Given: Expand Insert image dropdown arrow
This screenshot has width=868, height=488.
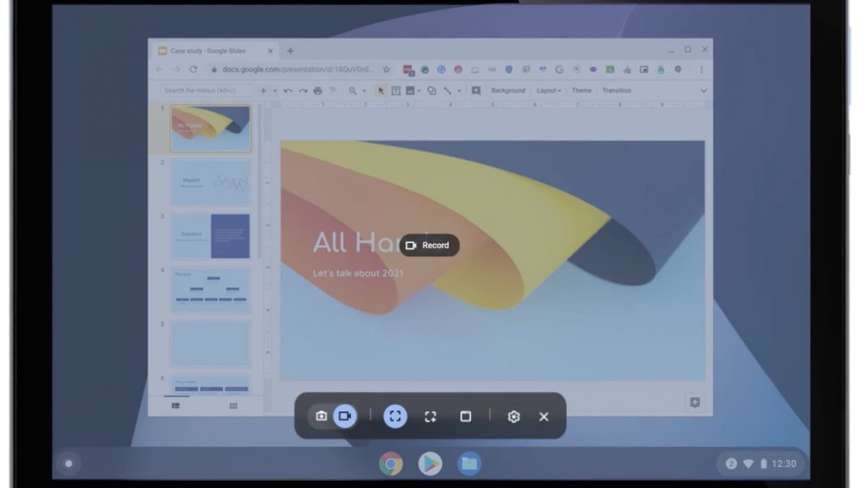Looking at the screenshot, I should click(419, 90).
